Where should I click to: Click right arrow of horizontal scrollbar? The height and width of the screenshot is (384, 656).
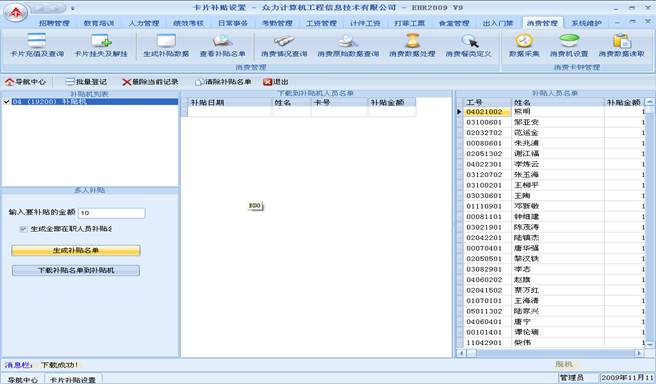639,353
